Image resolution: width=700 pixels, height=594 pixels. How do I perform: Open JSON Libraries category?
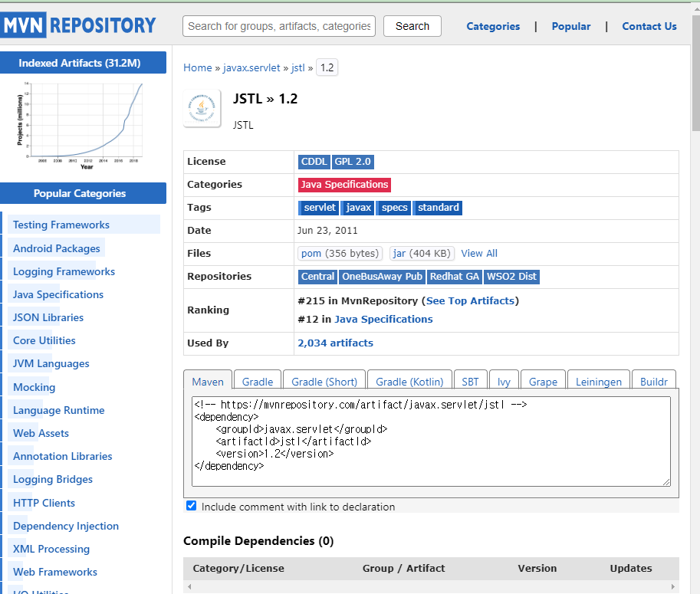tap(48, 318)
